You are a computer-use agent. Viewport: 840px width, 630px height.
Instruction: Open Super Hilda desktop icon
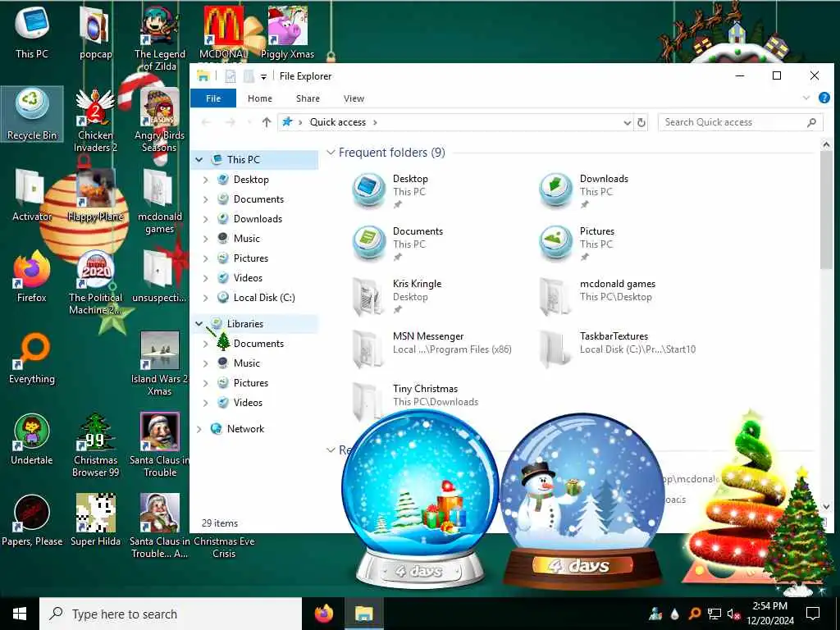click(95, 520)
